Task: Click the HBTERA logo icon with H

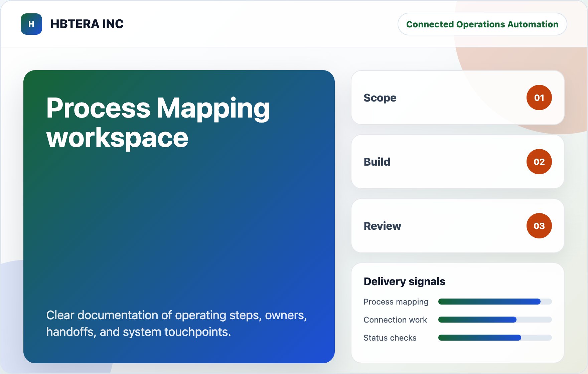Action: pos(31,24)
